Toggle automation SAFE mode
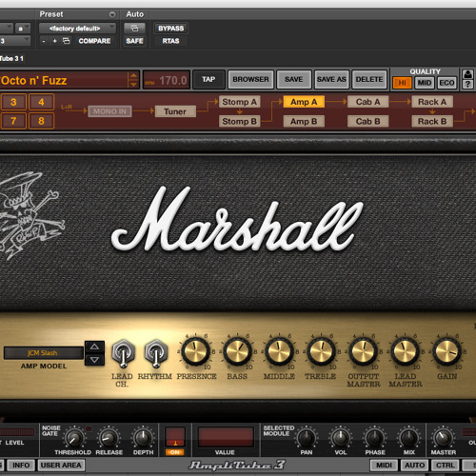 click(134, 41)
